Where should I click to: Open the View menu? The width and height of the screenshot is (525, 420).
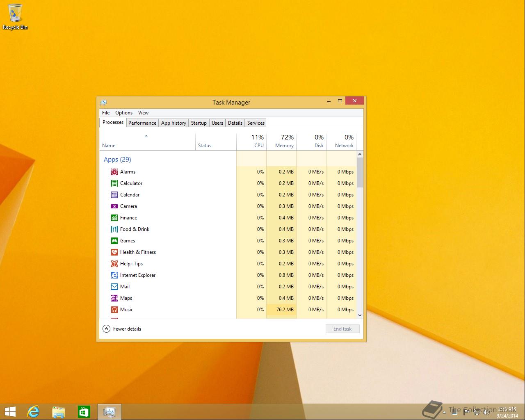143,113
